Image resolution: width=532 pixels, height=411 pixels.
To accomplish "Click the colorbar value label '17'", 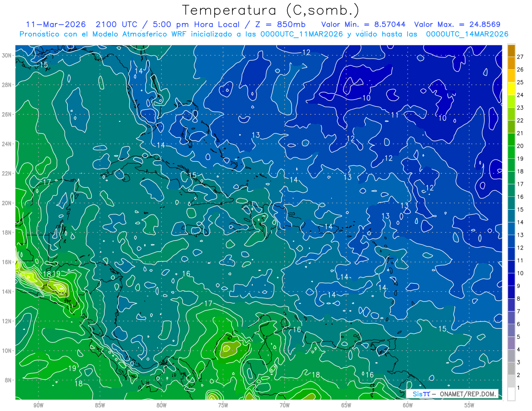I will (x=520, y=184).
